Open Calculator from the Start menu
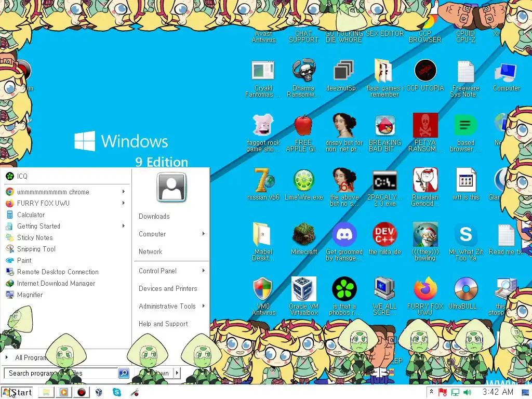 67,215
